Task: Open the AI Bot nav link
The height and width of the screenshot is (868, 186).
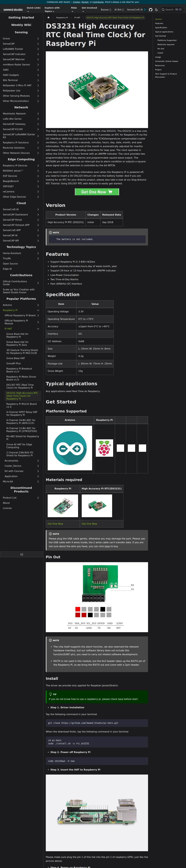Action: click(x=119, y=10)
